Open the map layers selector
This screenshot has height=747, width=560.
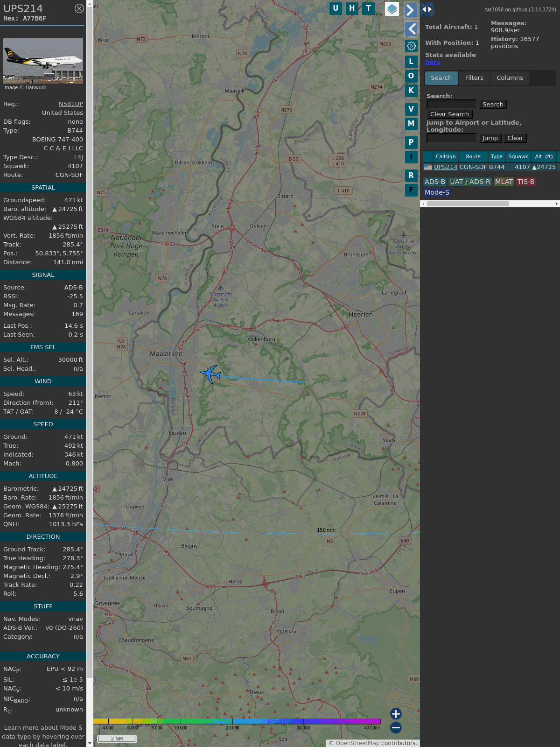[392, 8]
